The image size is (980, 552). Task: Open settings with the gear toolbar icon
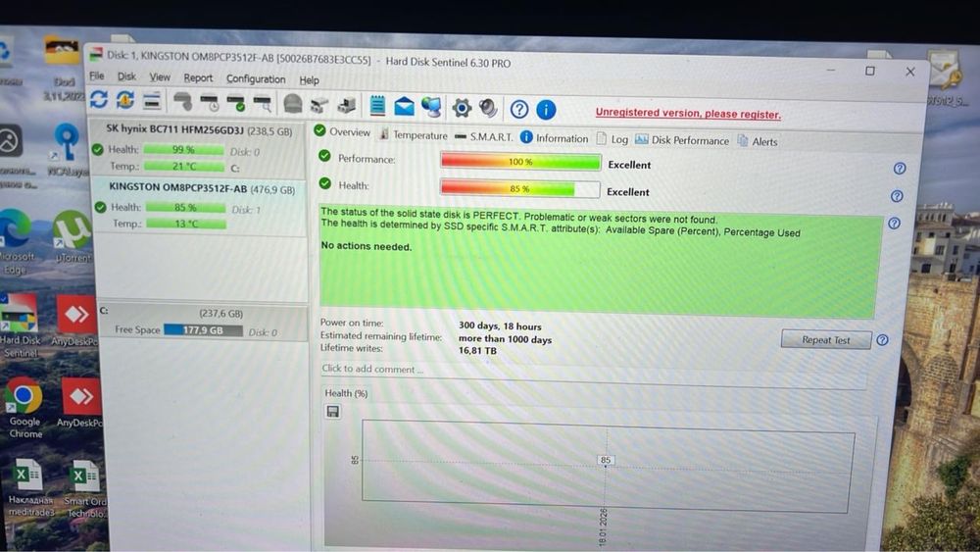[x=462, y=108]
